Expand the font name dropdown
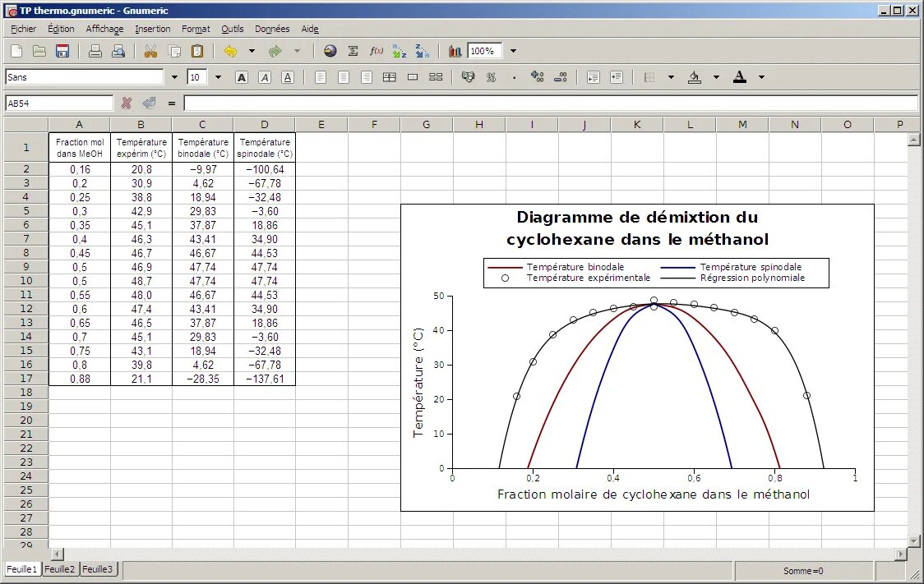Image resolution: width=924 pixels, height=584 pixels. [x=174, y=77]
